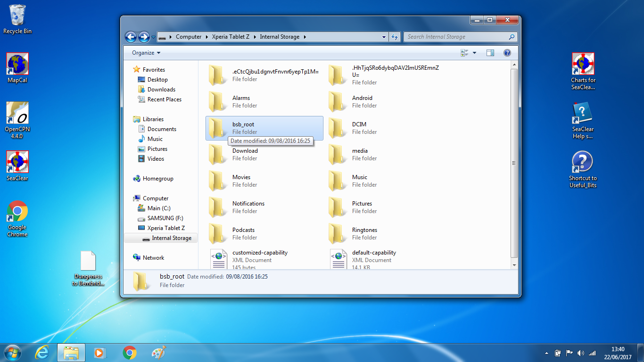Click the refresh button beside address bar

click(395, 37)
